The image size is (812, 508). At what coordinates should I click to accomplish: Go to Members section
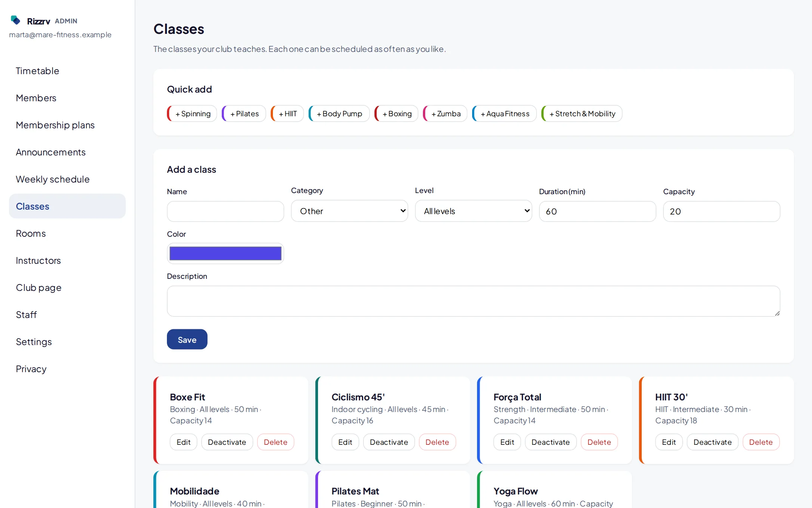67,98
